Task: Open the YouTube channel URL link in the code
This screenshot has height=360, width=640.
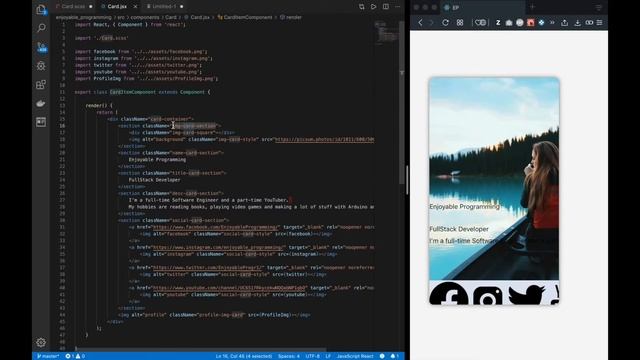Action: click(x=229, y=288)
